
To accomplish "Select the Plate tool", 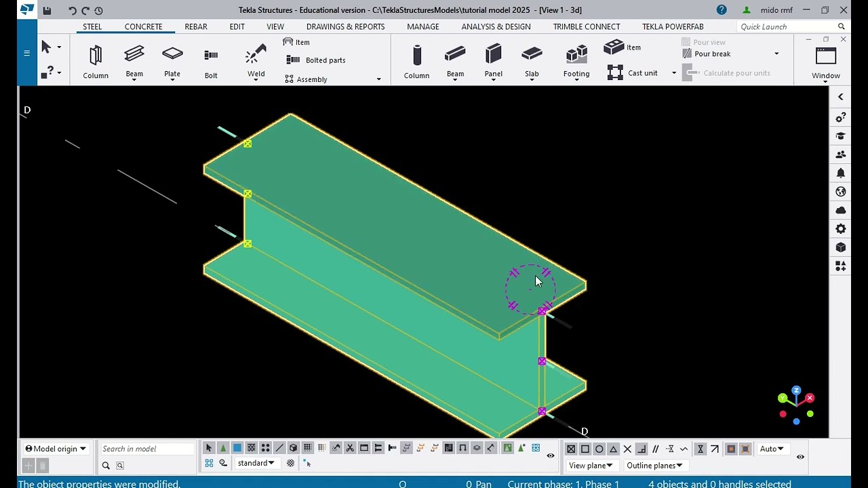I will tap(172, 62).
